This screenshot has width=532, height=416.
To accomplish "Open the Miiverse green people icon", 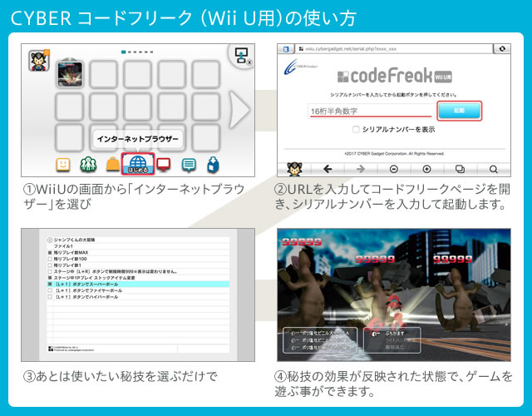I will [x=88, y=165].
